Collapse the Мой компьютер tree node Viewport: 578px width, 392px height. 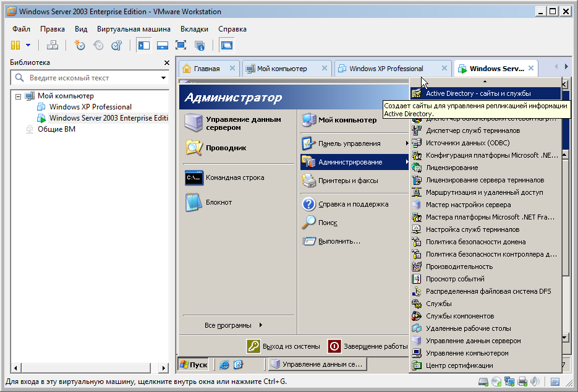(x=18, y=96)
